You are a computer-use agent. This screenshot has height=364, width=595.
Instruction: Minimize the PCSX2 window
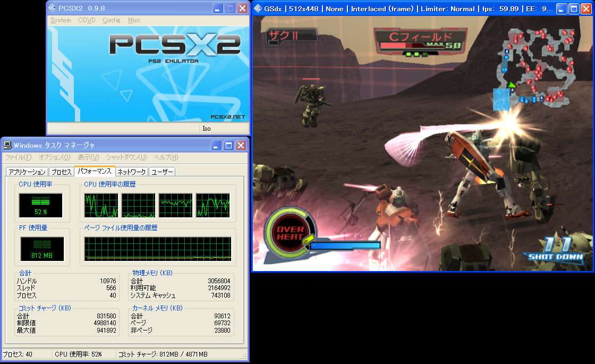point(217,9)
